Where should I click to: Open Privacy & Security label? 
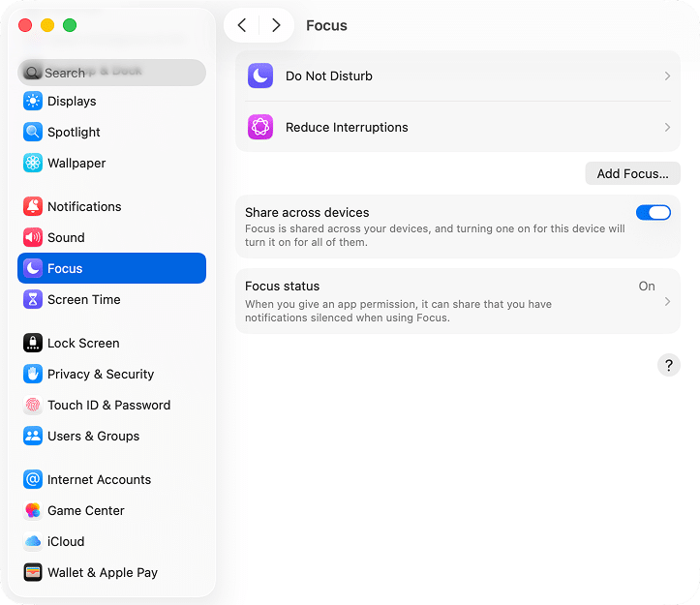point(101,374)
